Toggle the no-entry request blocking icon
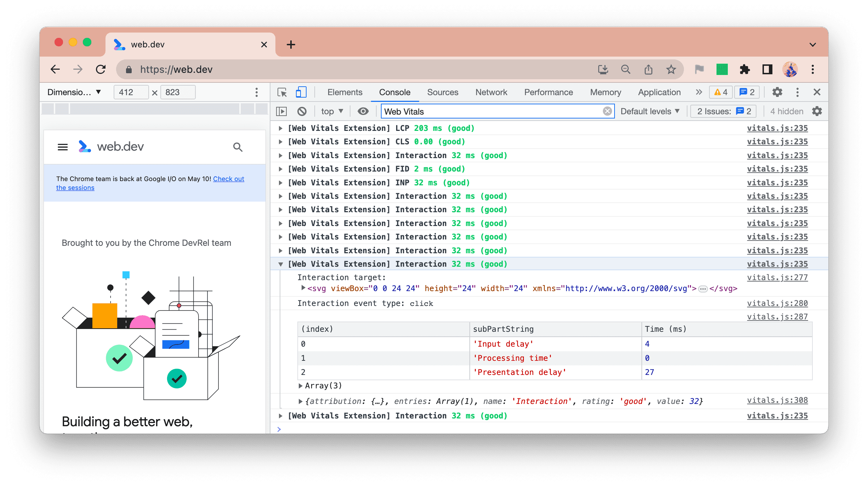868x486 pixels. point(302,111)
